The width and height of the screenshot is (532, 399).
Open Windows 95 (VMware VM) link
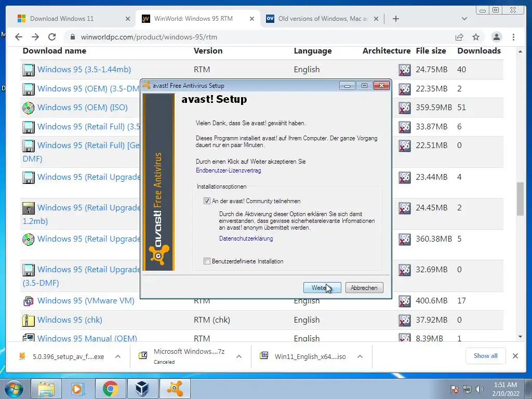(86, 301)
